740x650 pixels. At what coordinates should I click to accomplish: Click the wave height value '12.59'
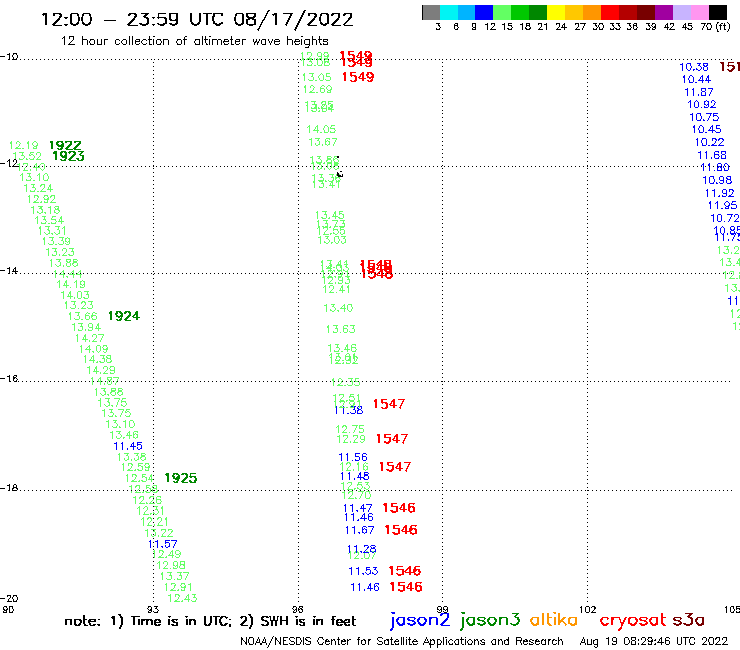(x=135, y=467)
